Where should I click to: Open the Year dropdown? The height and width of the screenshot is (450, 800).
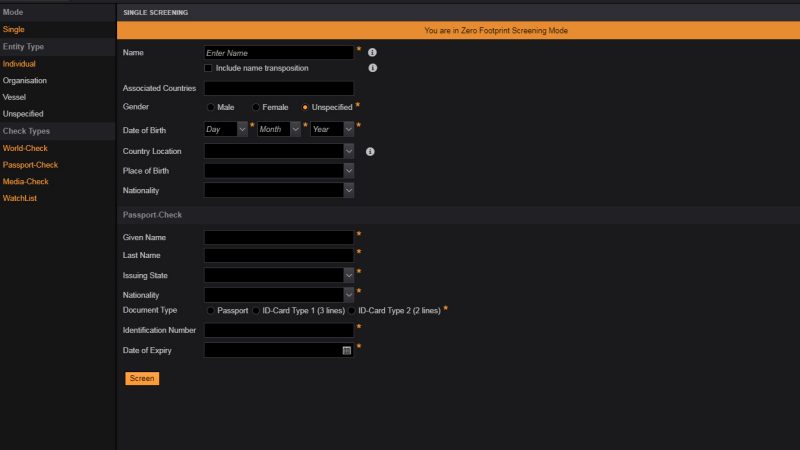348,129
